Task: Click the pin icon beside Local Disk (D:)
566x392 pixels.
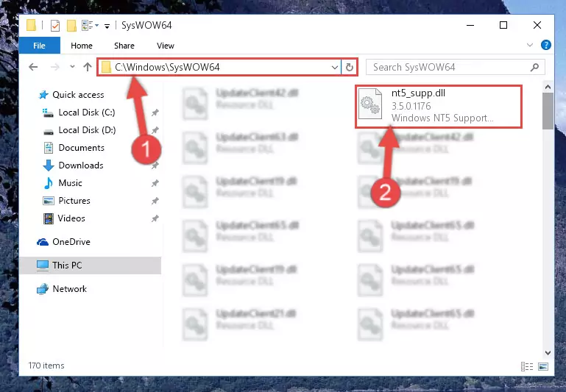Action: pyautogui.click(x=155, y=130)
